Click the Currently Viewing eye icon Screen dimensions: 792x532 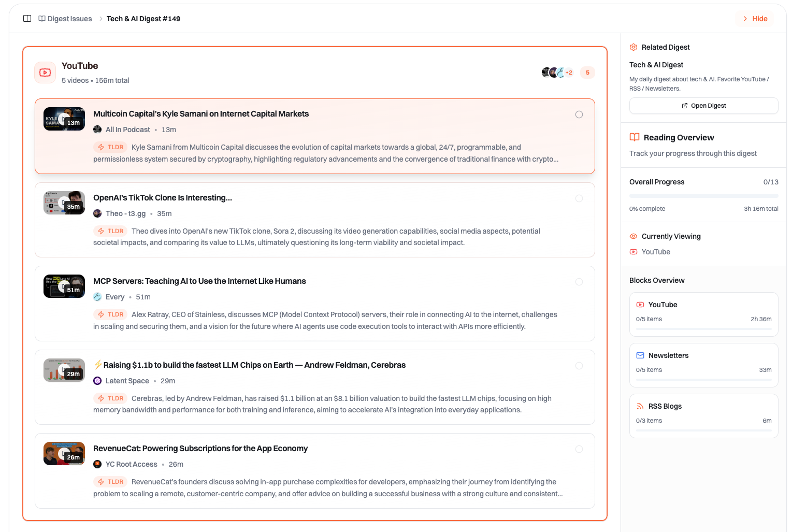(633, 236)
